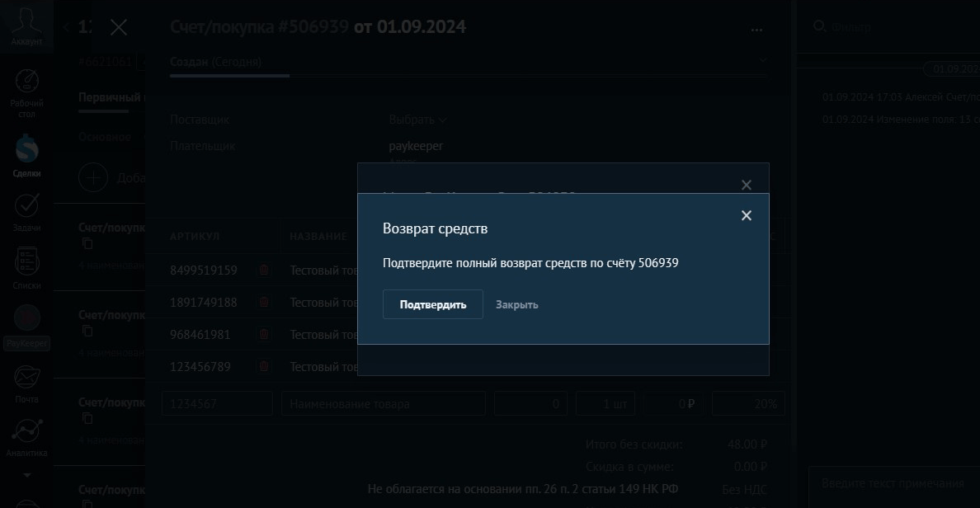Screen dimensions: 980x508
Task: Expand the Выбрать supplier dropdown
Action: click(417, 120)
